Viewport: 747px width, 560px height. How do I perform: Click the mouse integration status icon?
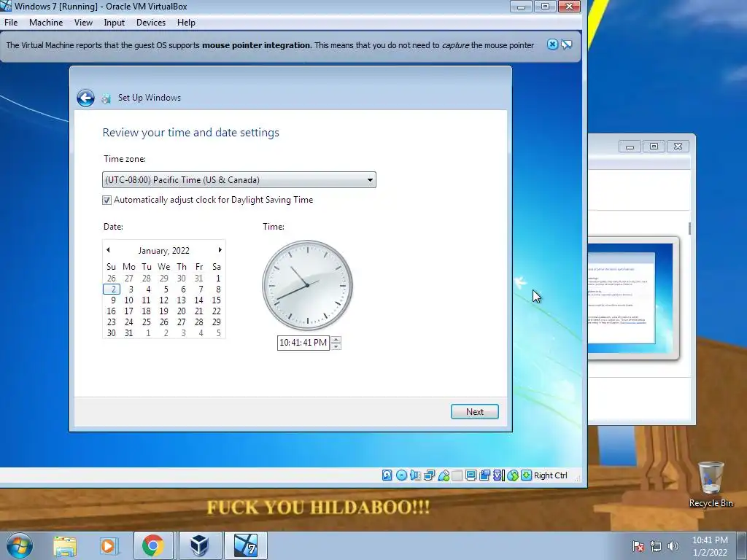coord(513,475)
